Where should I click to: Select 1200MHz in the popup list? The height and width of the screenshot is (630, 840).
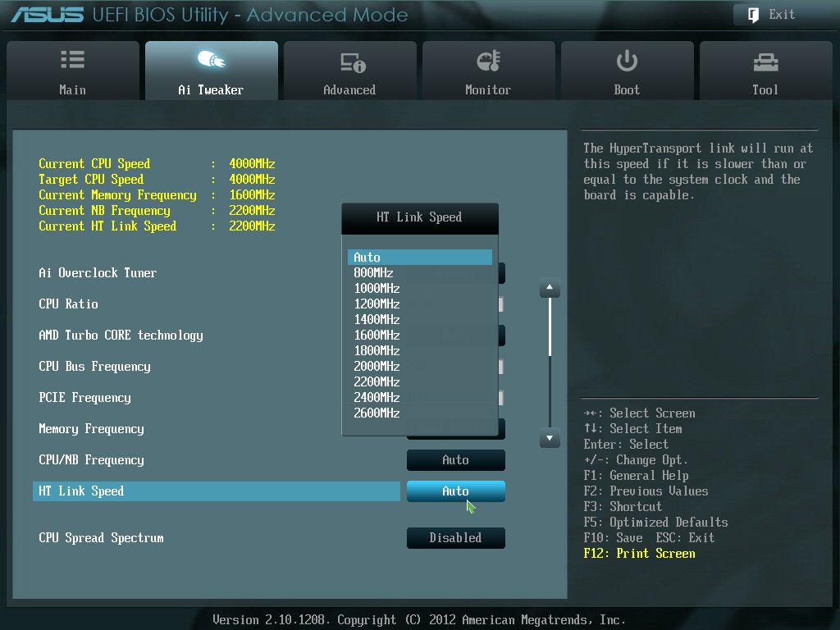tap(419, 304)
